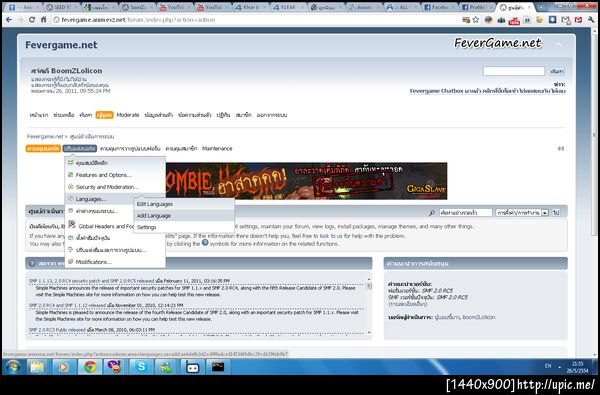Click the magnifier icon beside admin search
This screenshot has width=600, height=395.
(x=432, y=212)
